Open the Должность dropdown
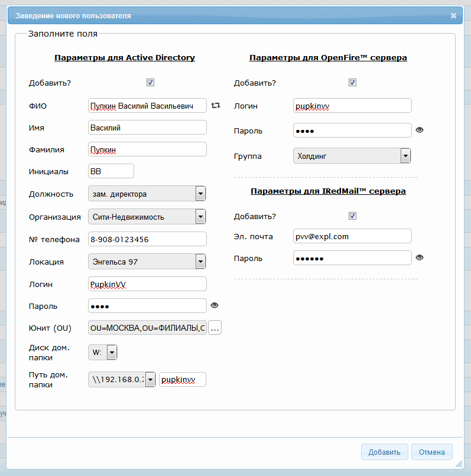Viewport: 471px width, 476px height. [x=147, y=194]
